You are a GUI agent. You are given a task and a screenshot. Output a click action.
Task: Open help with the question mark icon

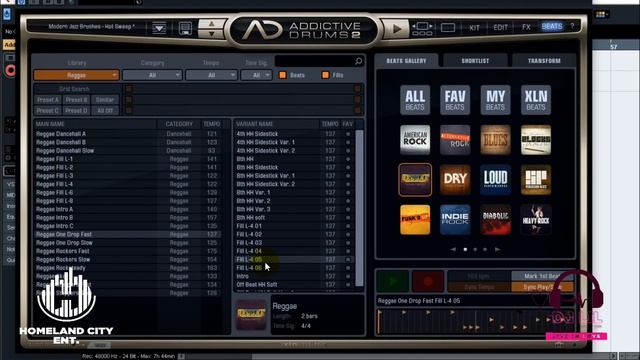click(x=572, y=27)
